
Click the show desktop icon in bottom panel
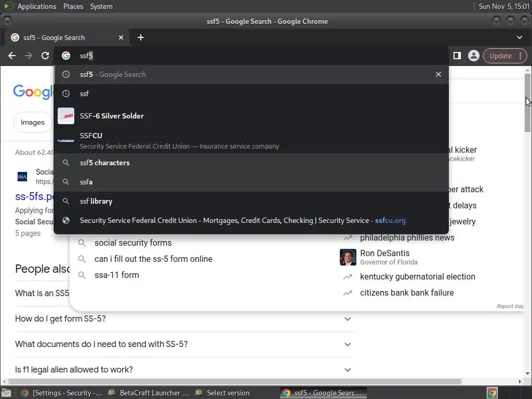coord(6,393)
